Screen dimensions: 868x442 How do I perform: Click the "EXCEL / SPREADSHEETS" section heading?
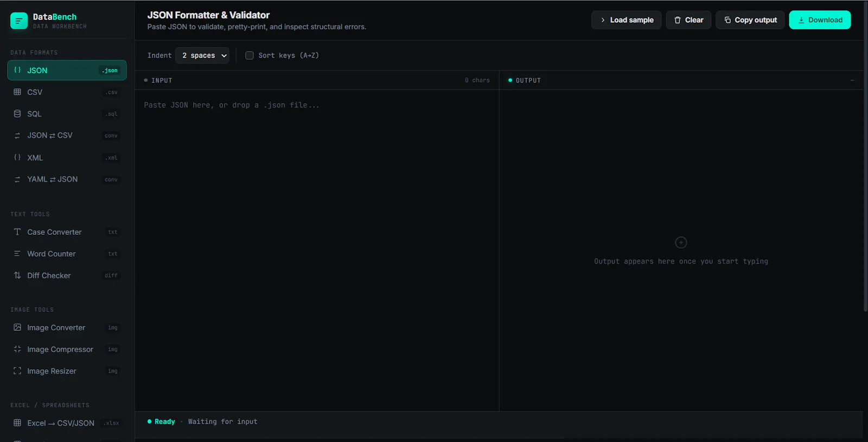coord(50,405)
